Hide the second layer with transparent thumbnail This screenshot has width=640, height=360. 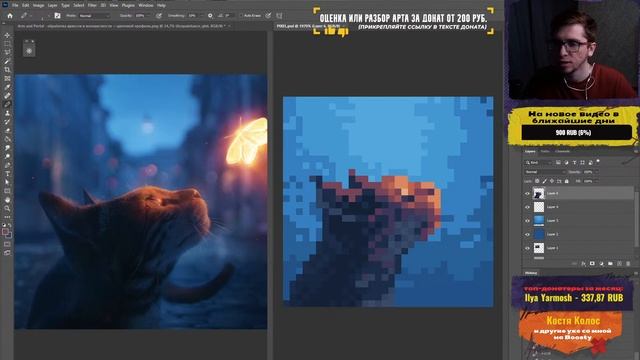pos(527,207)
